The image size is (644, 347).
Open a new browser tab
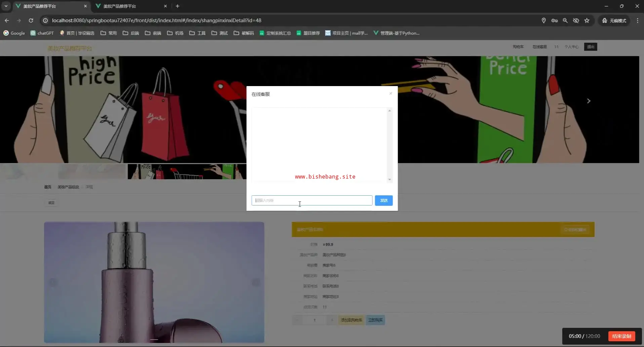pos(177,6)
